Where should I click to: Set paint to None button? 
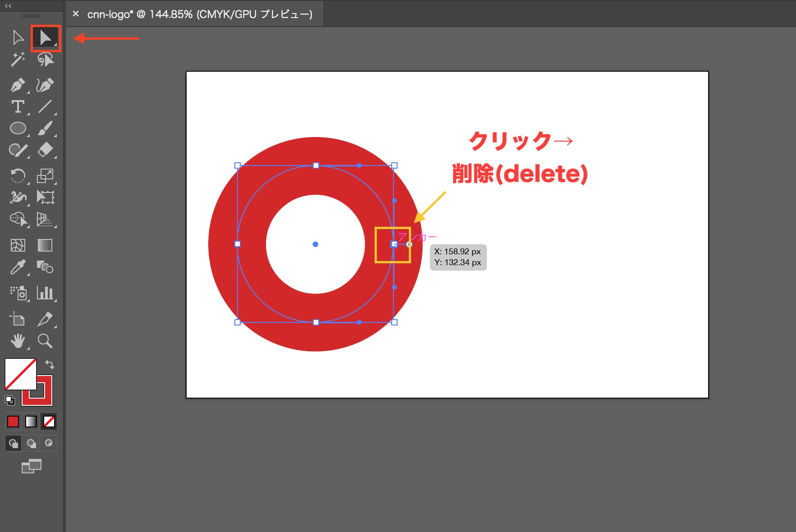point(49,422)
